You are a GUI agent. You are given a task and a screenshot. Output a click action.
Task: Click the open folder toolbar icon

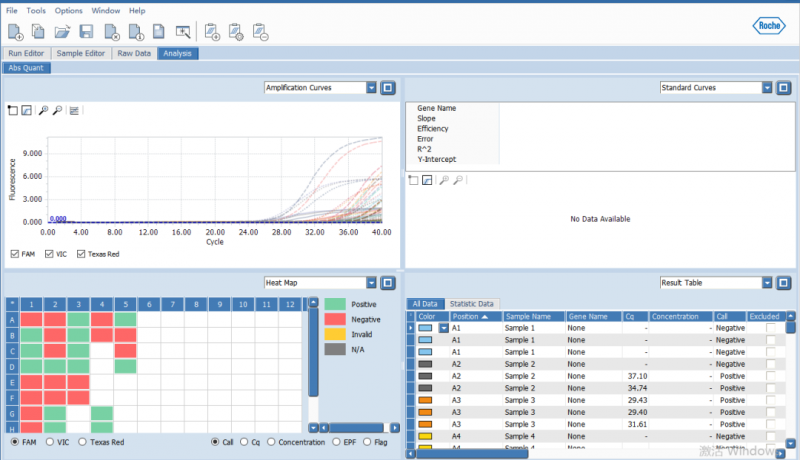point(62,32)
